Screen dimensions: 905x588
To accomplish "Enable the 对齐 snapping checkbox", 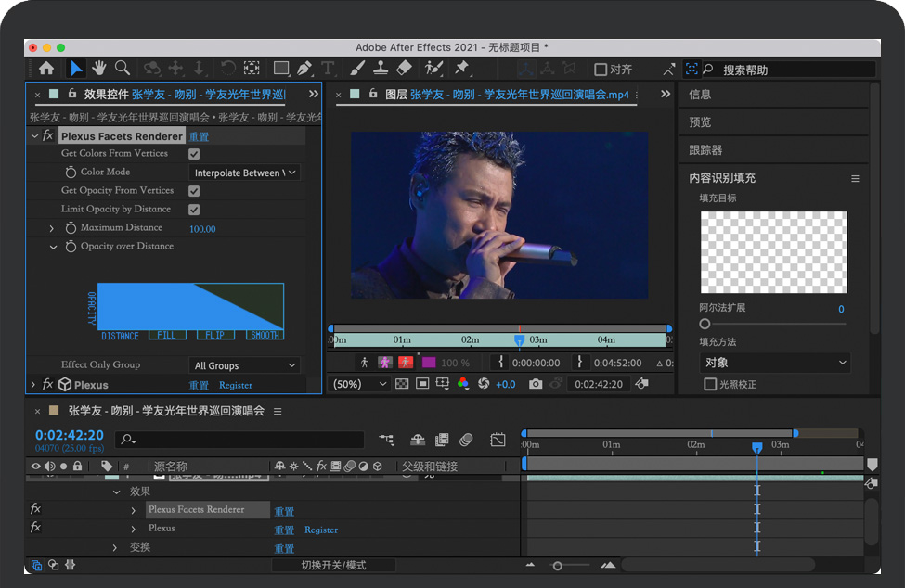I will click(x=601, y=70).
